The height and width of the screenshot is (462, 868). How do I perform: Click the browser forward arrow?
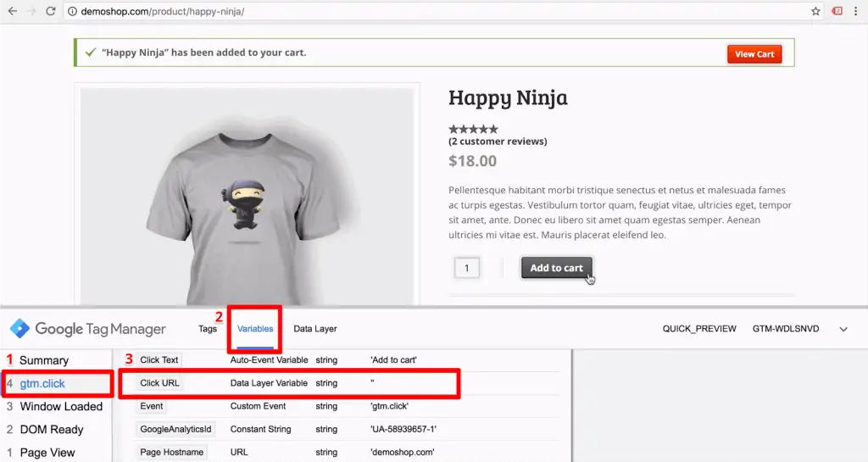(31, 11)
